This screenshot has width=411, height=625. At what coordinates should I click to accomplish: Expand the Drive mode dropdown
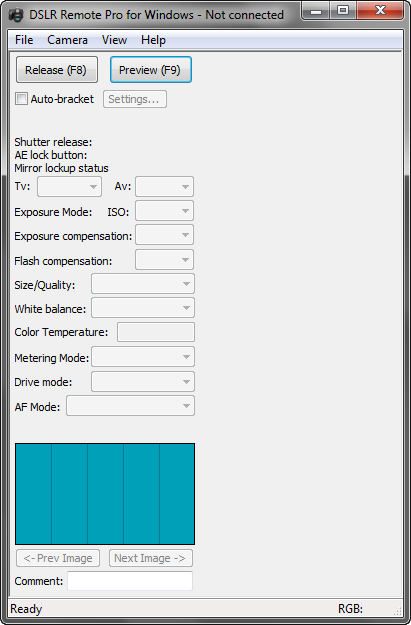point(143,381)
